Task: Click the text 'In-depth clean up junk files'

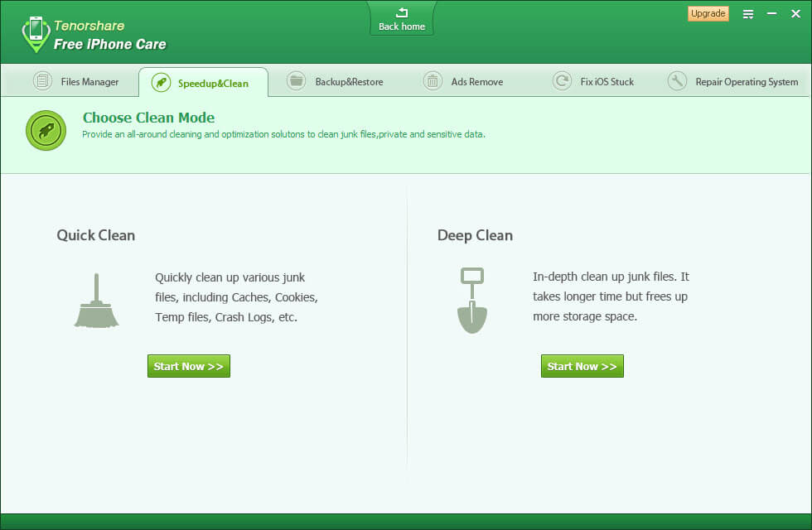Action: [x=604, y=277]
